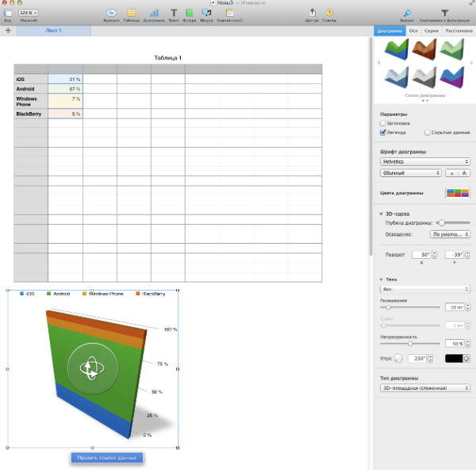The height and width of the screenshot is (470, 476).
Task: Open the 125% zoom (Масштаб) dropdown
Action: coord(29,13)
